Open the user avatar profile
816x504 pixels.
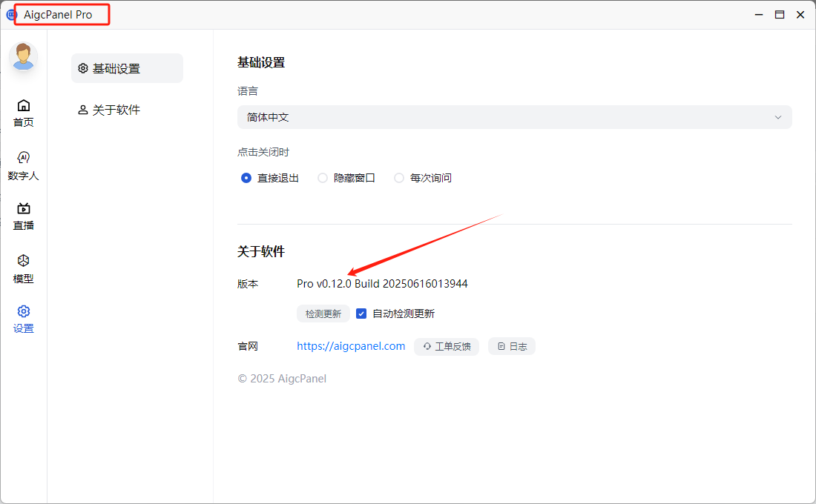24,56
